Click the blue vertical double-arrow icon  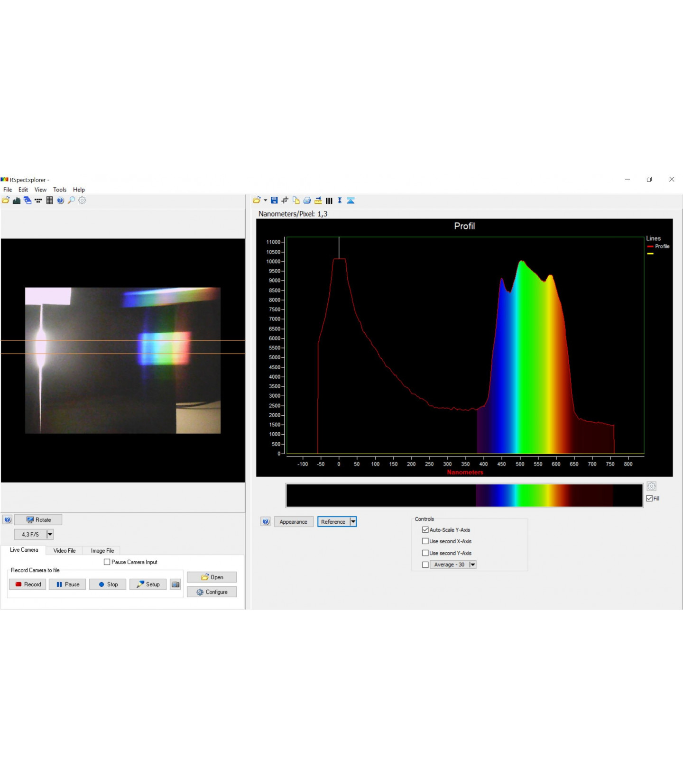tap(340, 201)
